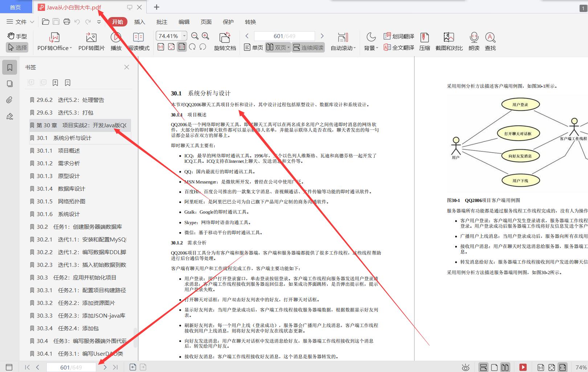Open file with the folder icon
The height and width of the screenshot is (372, 588).
(x=46, y=22)
